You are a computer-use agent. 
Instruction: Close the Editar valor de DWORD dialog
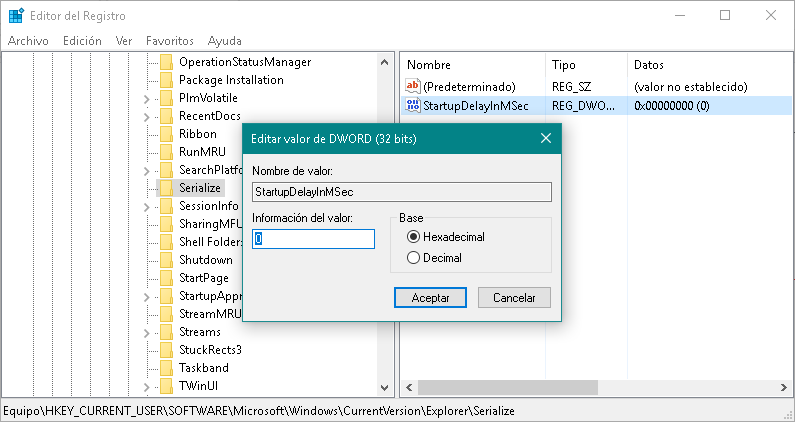point(545,139)
